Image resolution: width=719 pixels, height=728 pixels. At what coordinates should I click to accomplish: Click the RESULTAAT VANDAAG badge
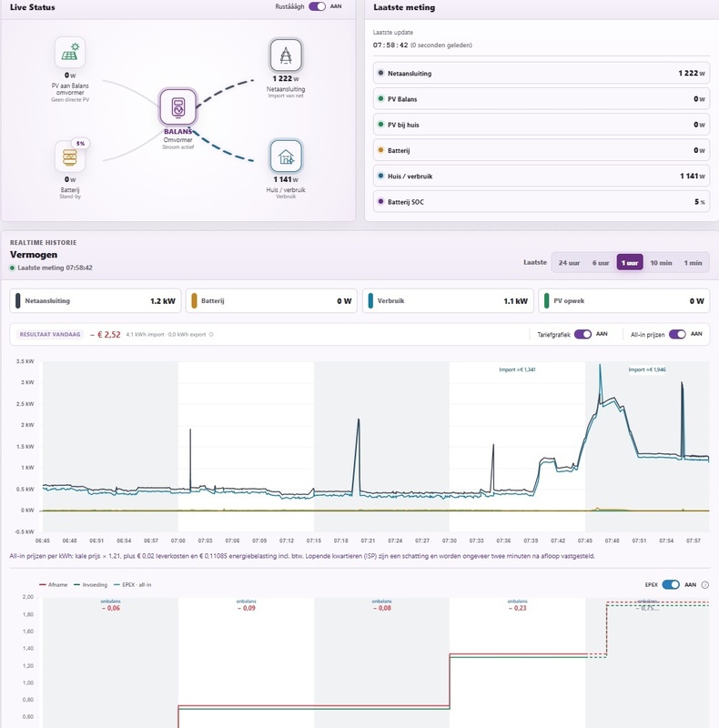(x=50, y=334)
